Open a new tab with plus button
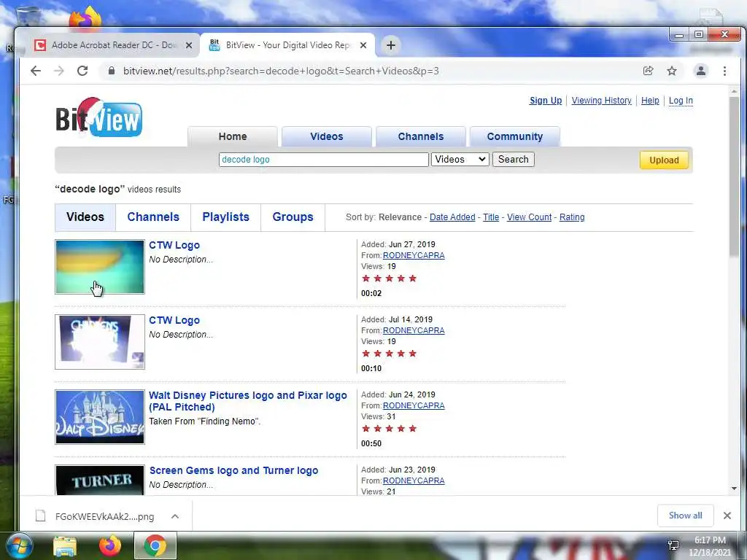 pos(391,45)
